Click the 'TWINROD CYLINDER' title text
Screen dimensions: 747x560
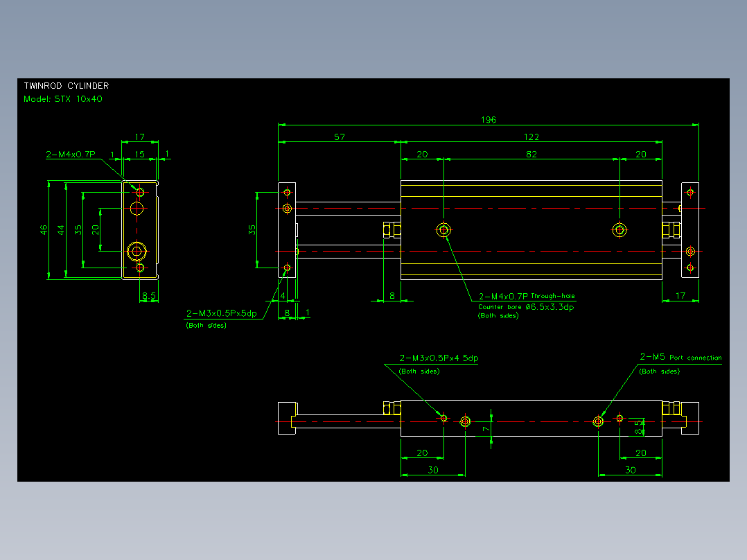point(67,86)
